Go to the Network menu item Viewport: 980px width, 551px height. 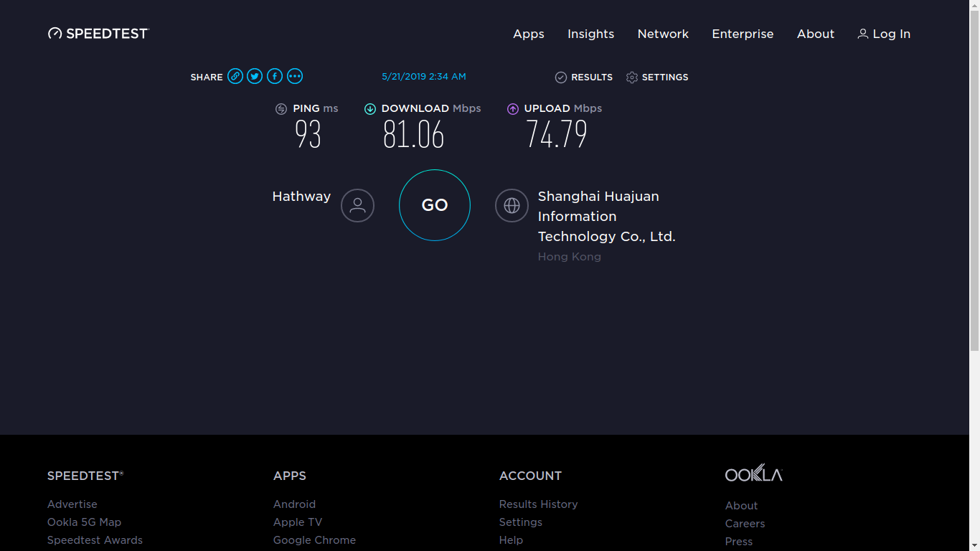coord(663,34)
